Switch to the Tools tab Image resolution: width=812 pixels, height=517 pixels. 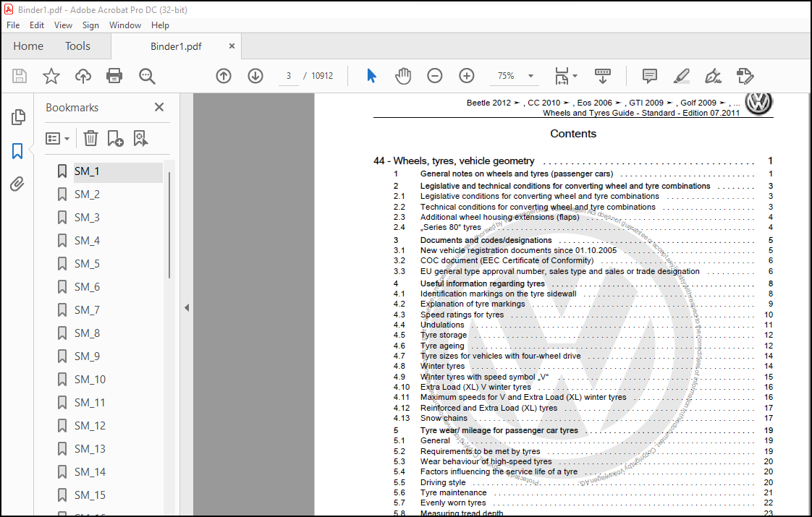(77, 46)
